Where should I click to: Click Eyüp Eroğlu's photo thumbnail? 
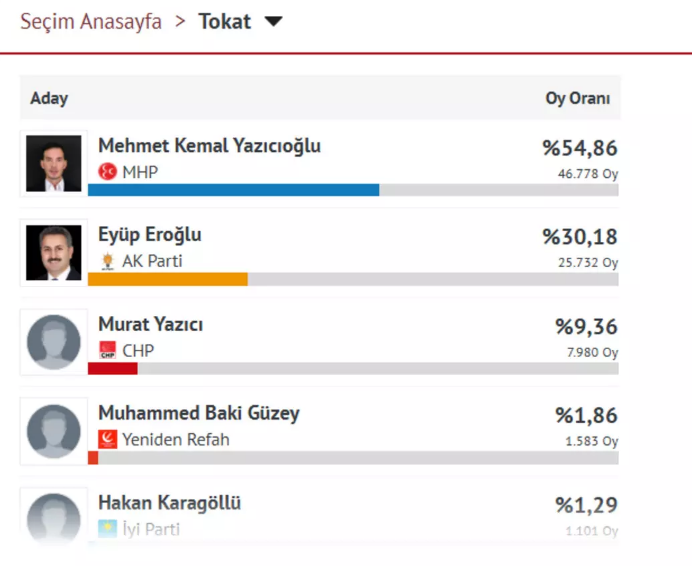[54, 252]
